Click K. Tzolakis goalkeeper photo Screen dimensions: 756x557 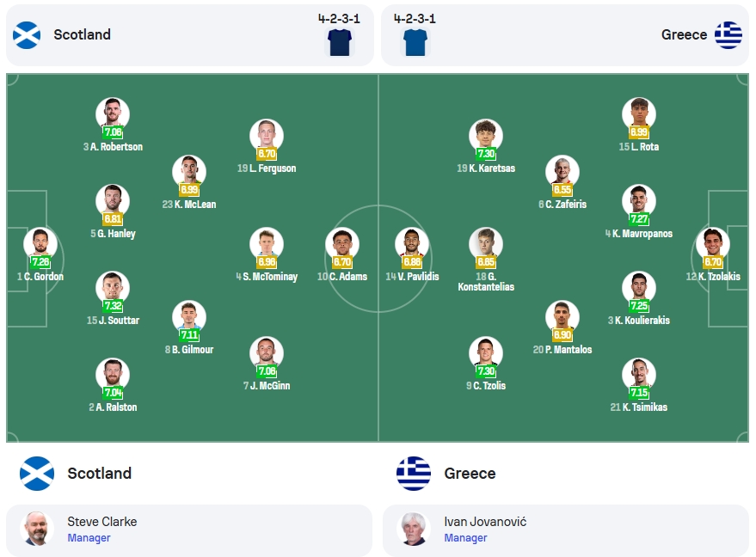pos(713,244)
